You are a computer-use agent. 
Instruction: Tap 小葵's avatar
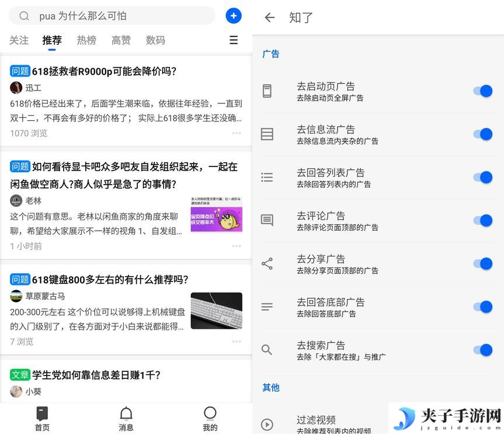point(16,392)
